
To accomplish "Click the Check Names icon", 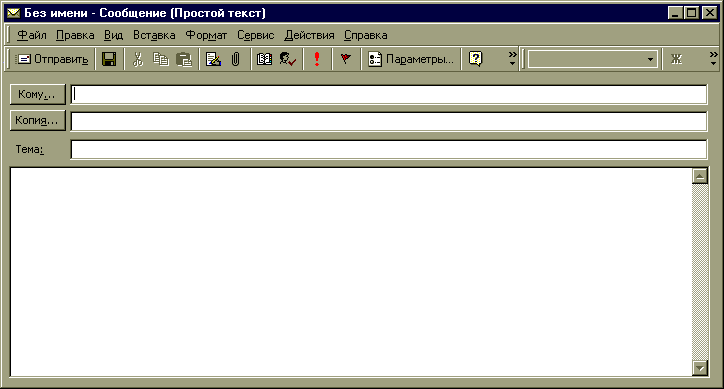I will 288,59.
